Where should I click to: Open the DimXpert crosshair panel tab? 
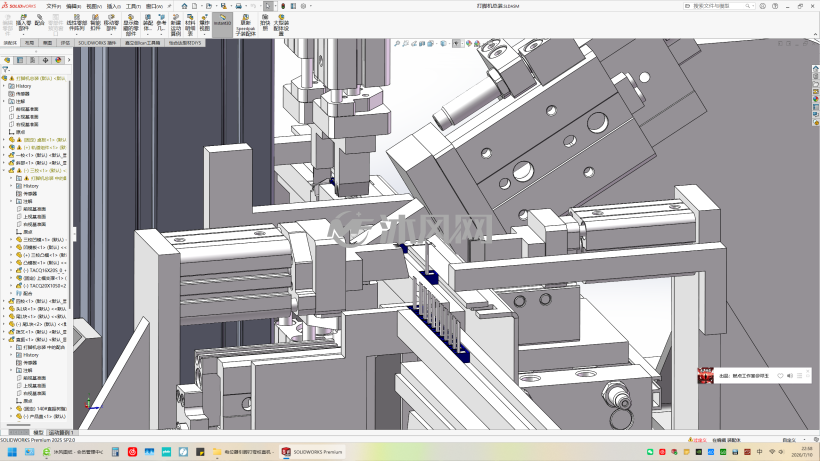(x=45, y=60)
